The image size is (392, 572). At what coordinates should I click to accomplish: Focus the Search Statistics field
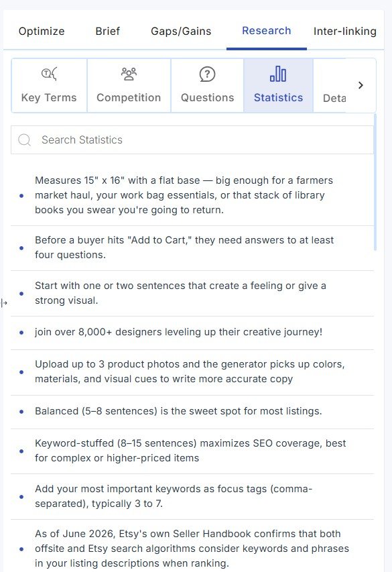click(x=192, y=139)
